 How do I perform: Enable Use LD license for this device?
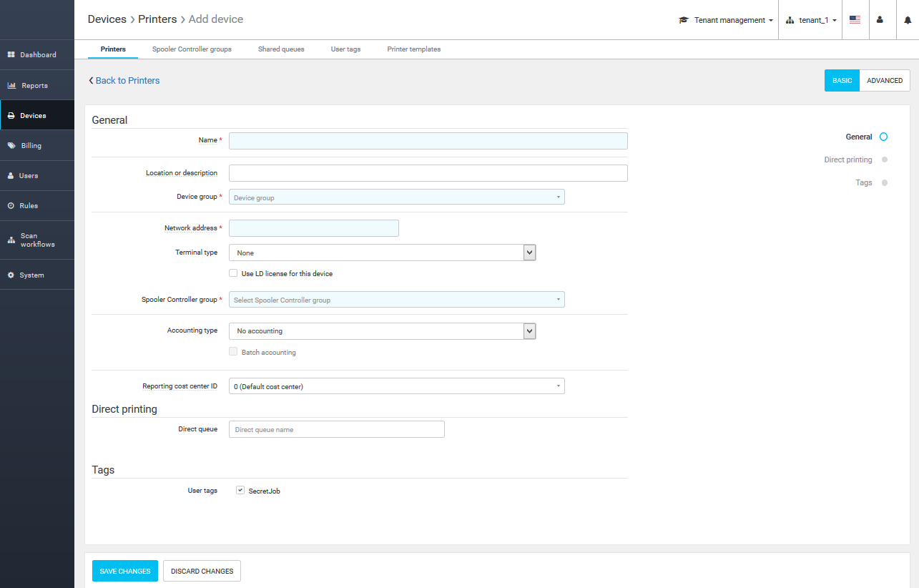click(x=233, y=273)
